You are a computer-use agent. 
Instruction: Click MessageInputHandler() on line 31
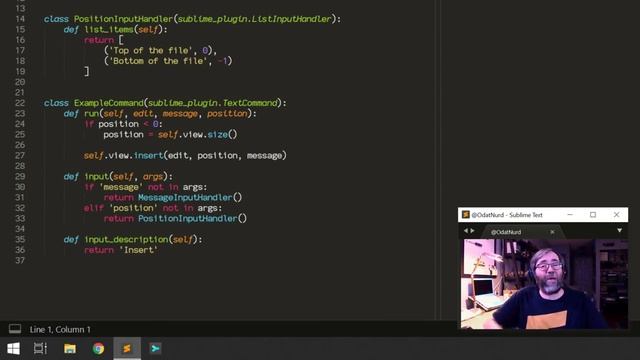tap(190, 198)
